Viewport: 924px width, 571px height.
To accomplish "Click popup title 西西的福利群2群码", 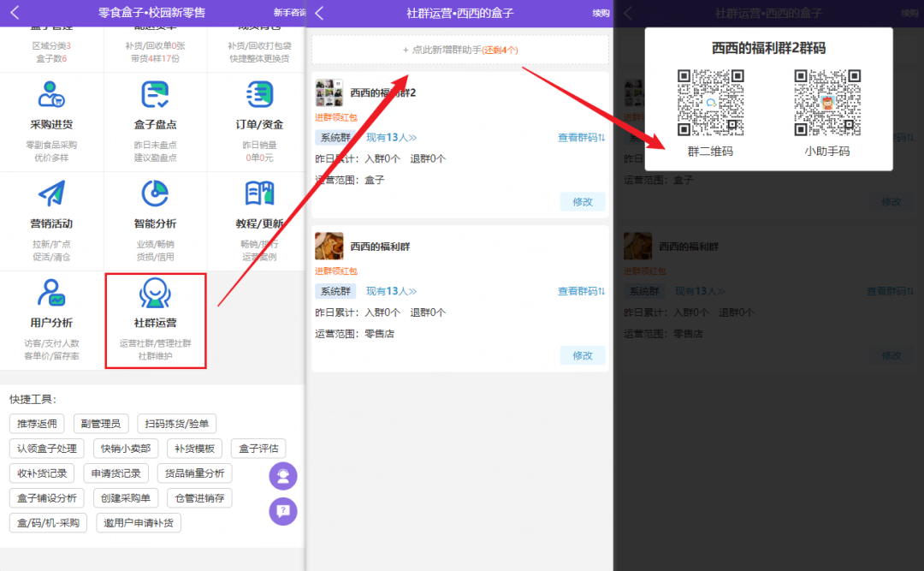I will coord(768,48).
